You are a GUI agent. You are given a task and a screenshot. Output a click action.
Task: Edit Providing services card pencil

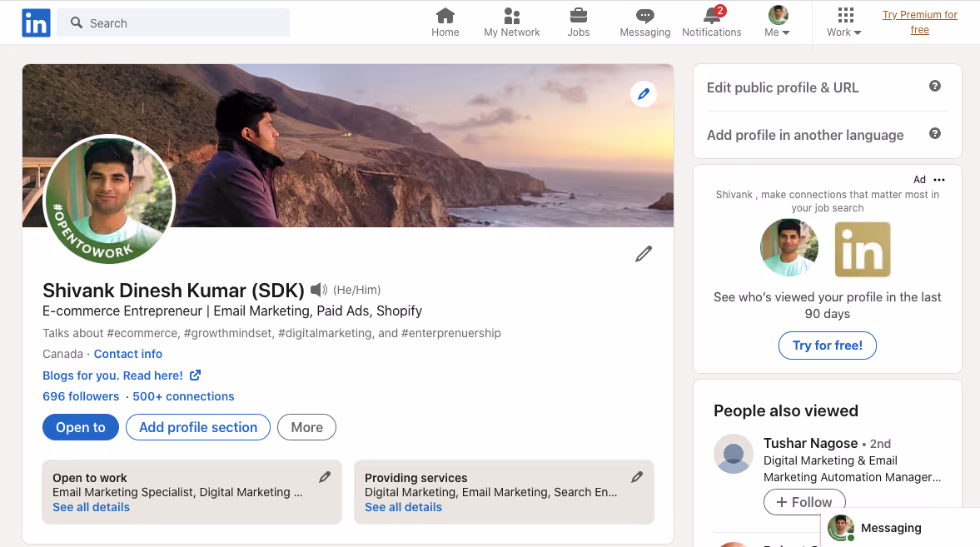point(637,477)
